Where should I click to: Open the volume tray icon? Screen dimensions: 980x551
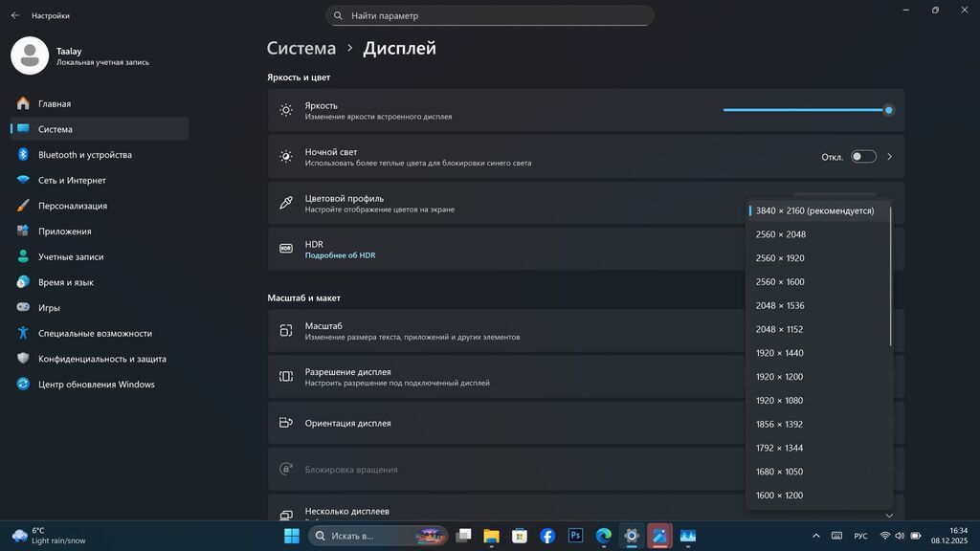coord(900,536)
